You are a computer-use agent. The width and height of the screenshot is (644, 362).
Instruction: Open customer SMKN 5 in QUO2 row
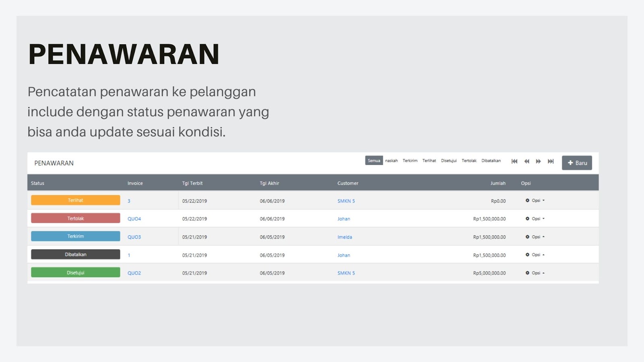[x=346, y=273]
